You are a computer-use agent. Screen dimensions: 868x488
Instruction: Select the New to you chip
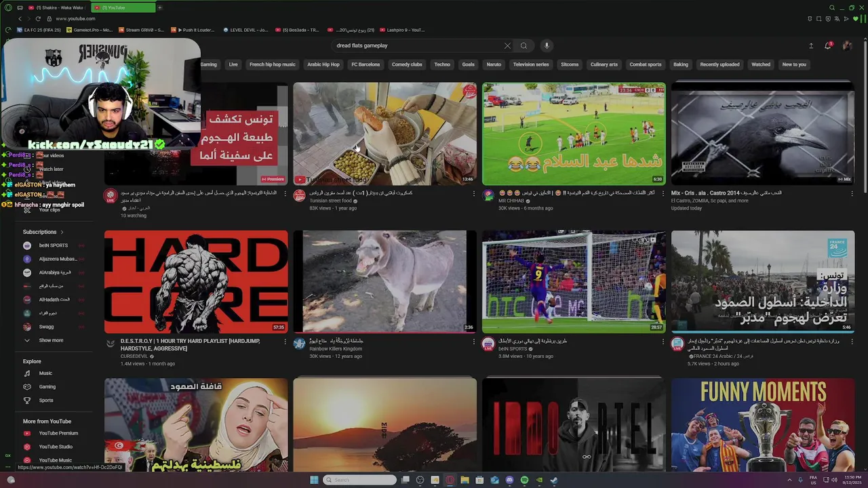(x=794, y=64)
